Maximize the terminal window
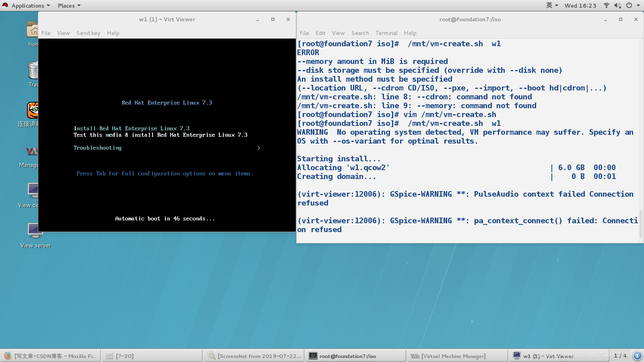 click(621, 19)
